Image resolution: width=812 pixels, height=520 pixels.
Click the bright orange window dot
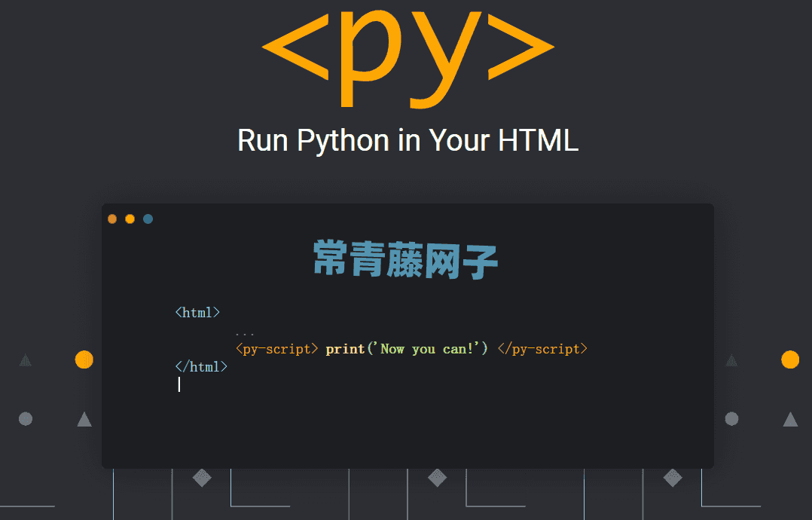pyautogui.click(x=130, y=219)
